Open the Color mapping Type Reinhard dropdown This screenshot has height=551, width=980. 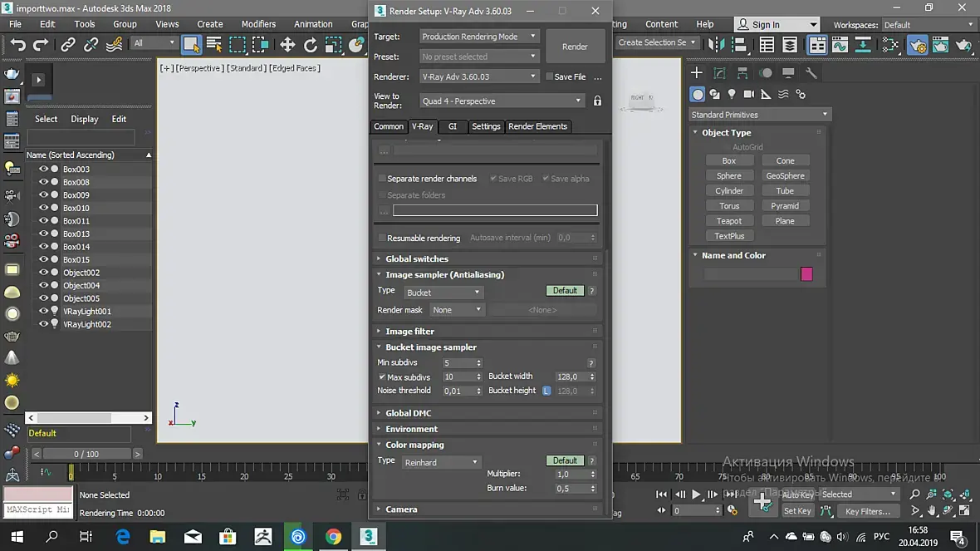(x=441, y=462)
